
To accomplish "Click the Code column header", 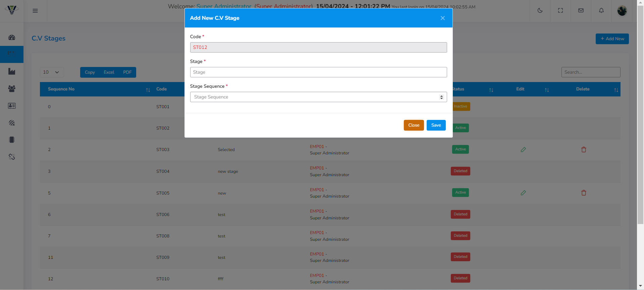I will click(161, 89).
